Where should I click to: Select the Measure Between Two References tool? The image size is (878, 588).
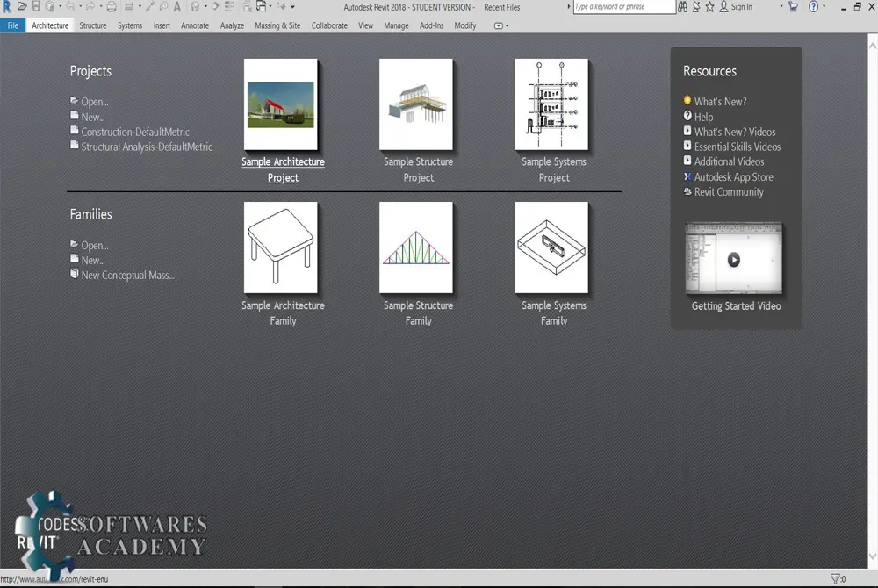[129, 7]
